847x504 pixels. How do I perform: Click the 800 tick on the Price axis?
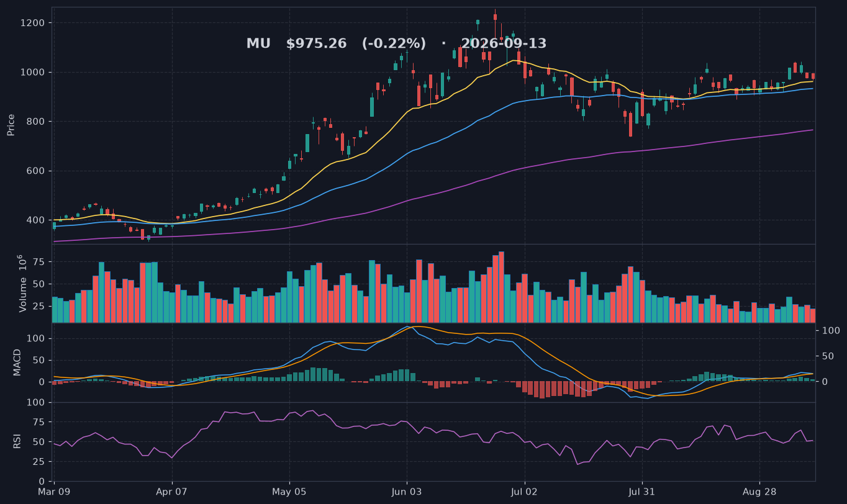pos(36,122)
